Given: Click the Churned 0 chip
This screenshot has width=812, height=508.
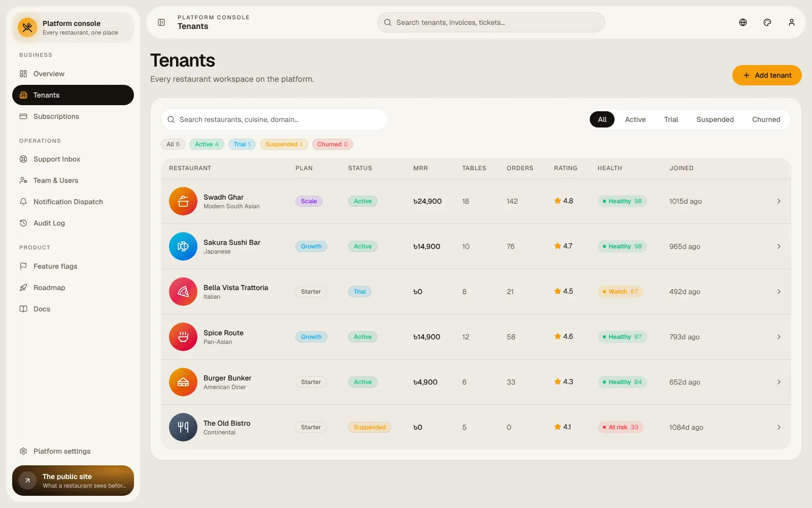Looking at the screenshot, I should pos(332,144).
